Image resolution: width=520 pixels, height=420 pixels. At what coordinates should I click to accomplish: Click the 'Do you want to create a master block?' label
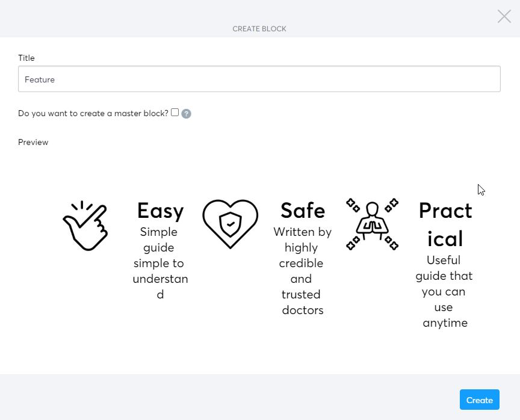point(93,113)
